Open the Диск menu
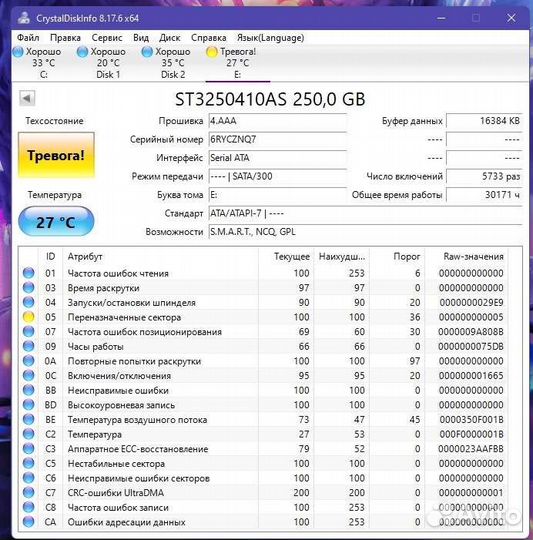The image size is (533, 540). tap(170, 38)
